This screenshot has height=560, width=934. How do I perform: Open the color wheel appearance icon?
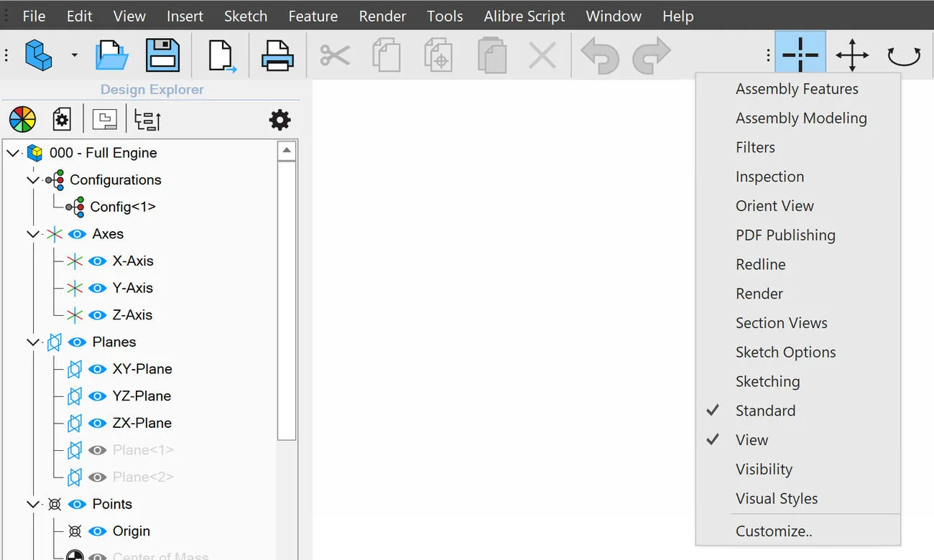point(22,119)
